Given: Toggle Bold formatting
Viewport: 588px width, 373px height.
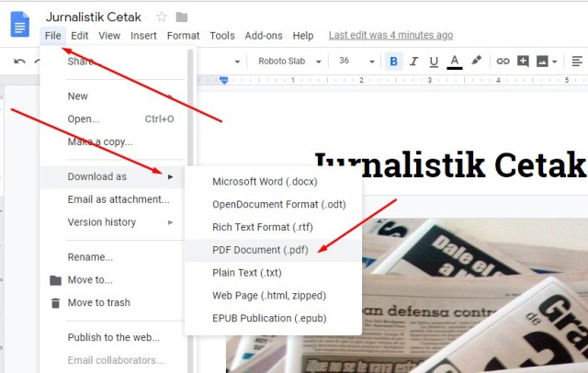Looking at the screenshot, I should (x=394, y=62).
